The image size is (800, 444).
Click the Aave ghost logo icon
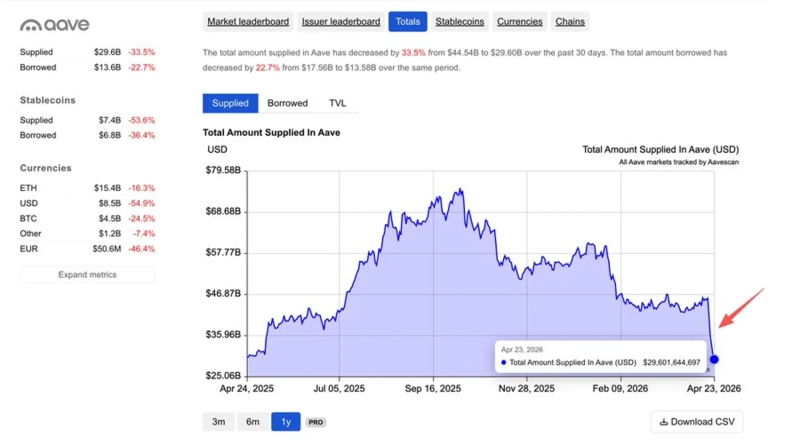31,24
